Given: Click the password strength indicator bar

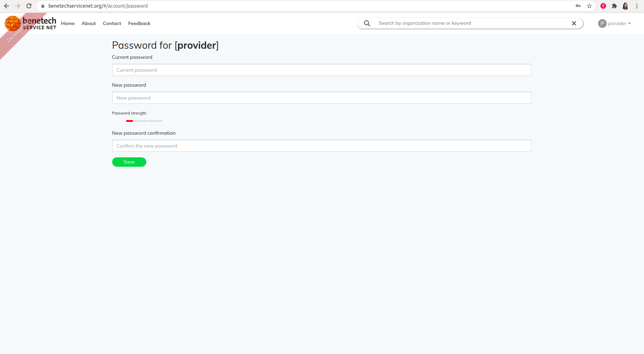Looking at the screenshot, I should 144,121.
